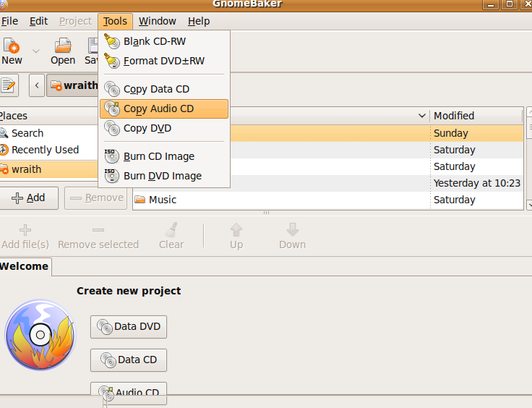Choose Burn DVD Image menu entry
The width and height of the screenshot is (532, 408).
pyautogui.click(x=164, y=176)
